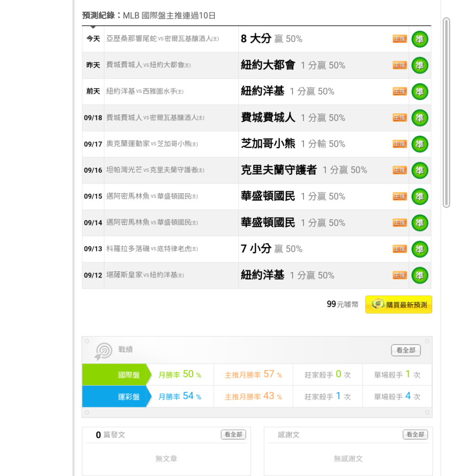The width and height of the screenshot is (454, 476).
Task: Click the 今天 date cell
Action: 93,39
